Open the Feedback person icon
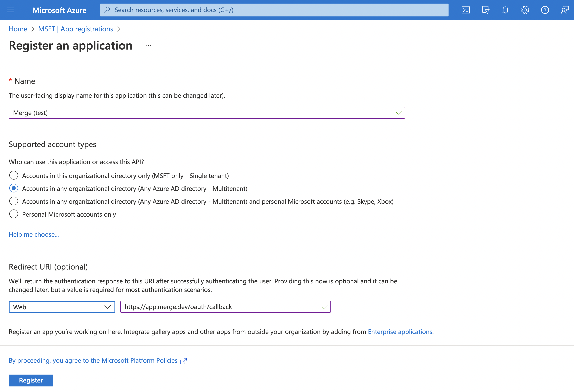 pos(565,10)
